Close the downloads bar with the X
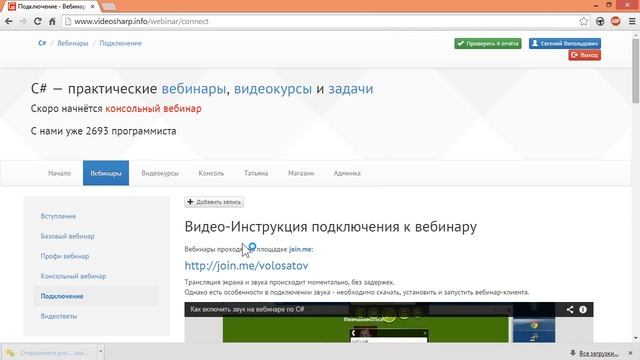The image size is (640, 360). coord(630,353)
